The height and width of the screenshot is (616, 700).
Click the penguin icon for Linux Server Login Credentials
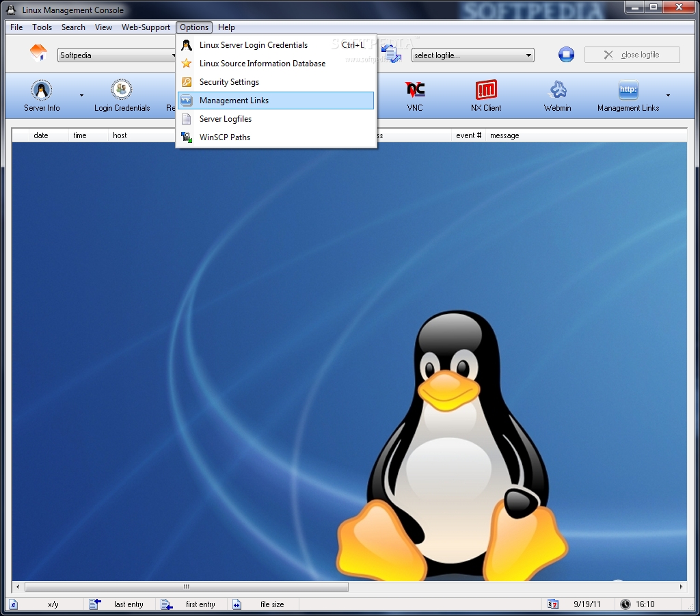coord(187,45)
